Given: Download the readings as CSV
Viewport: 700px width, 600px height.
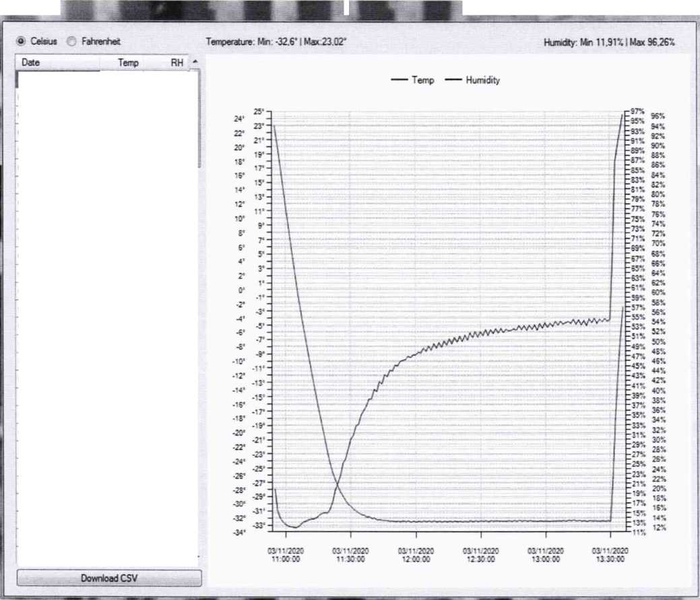Looking at the screenshot, I should tap(109, 578).
